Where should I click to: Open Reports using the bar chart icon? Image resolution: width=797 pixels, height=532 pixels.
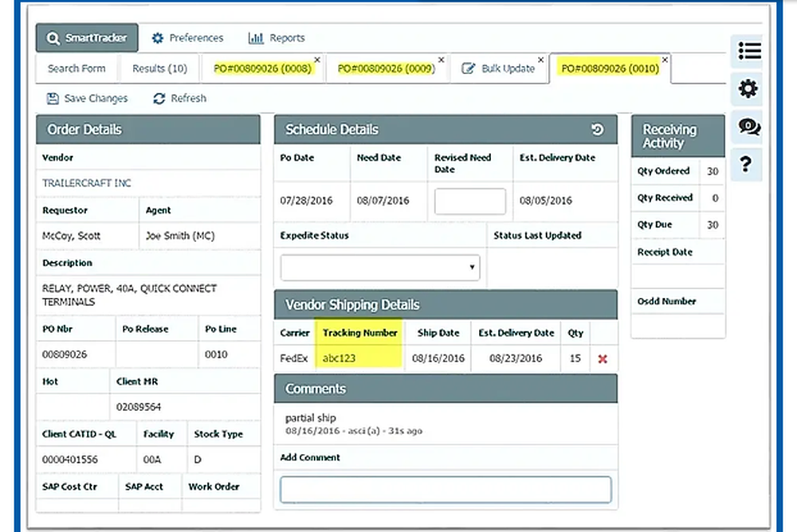click(x=257, y=37)
